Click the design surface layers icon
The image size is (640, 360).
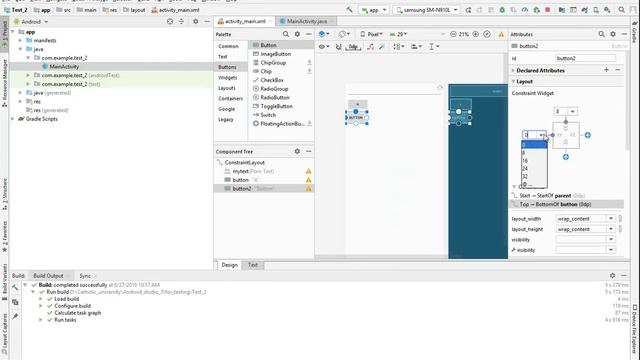pos(324,34)
